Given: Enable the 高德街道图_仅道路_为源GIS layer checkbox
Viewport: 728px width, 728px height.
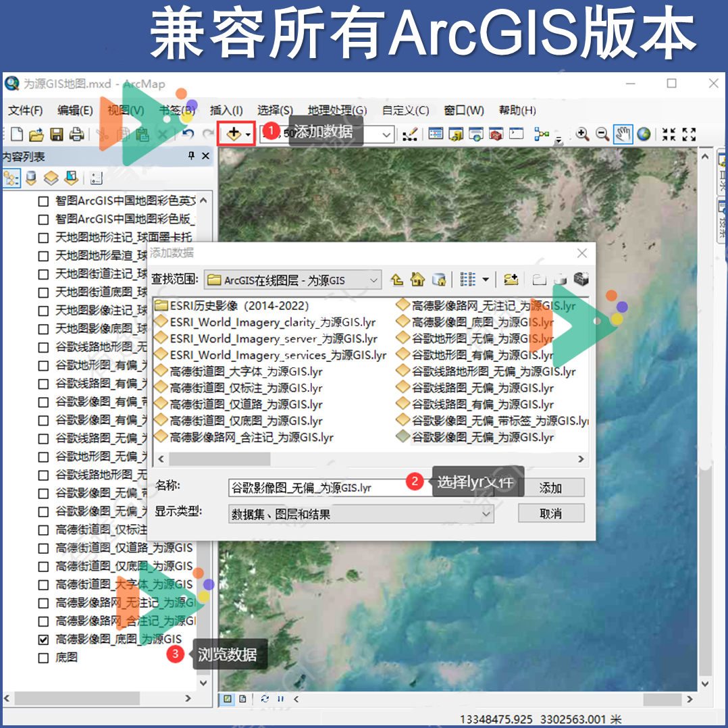Looking at the screenshot, I should (43, 548).
